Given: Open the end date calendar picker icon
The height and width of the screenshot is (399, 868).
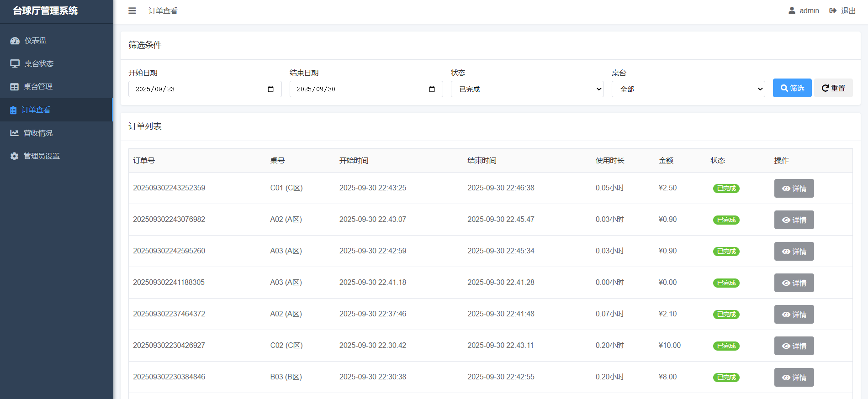Looking at the screenshot, I should coord(432,89).
